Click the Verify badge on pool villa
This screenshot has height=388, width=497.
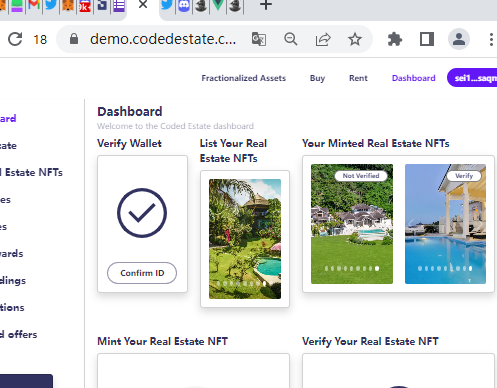[464, 176]
